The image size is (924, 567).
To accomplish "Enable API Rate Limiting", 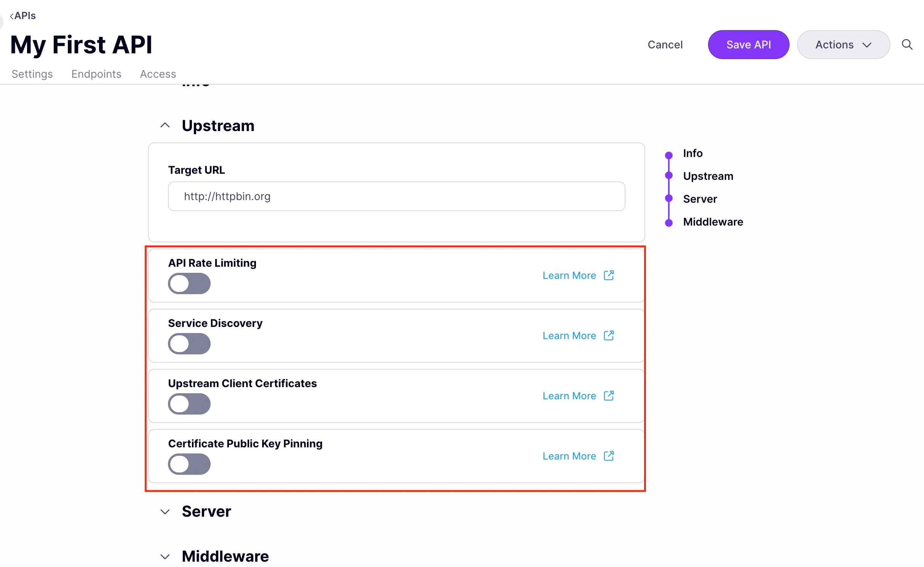I will (x=189, y=283).
